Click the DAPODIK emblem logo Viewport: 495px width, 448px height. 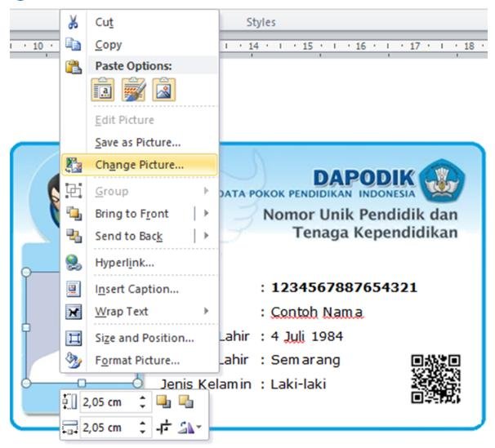442,180
